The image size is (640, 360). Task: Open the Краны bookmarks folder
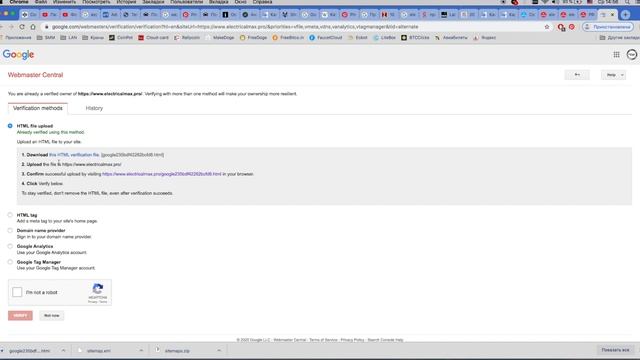[x=93, y=38]
